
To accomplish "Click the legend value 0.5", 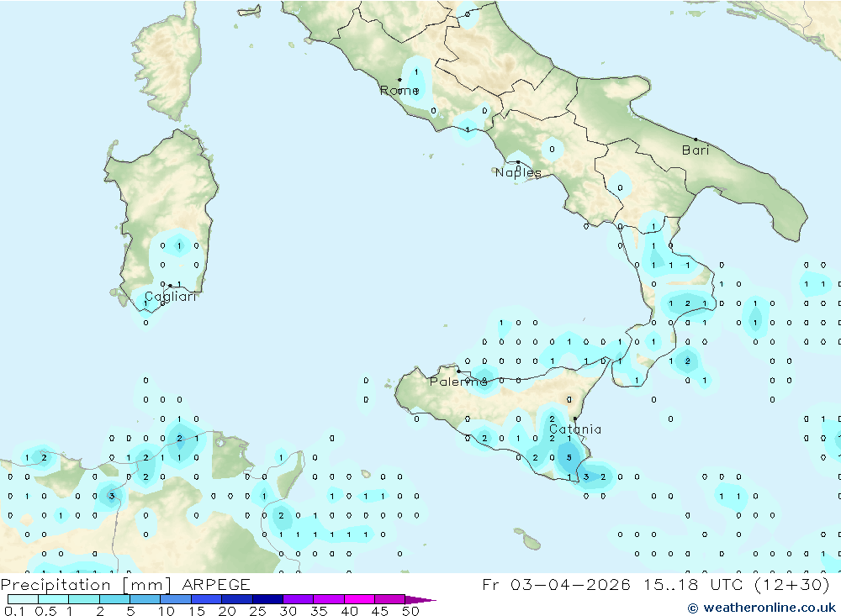I will pos(45,611).
